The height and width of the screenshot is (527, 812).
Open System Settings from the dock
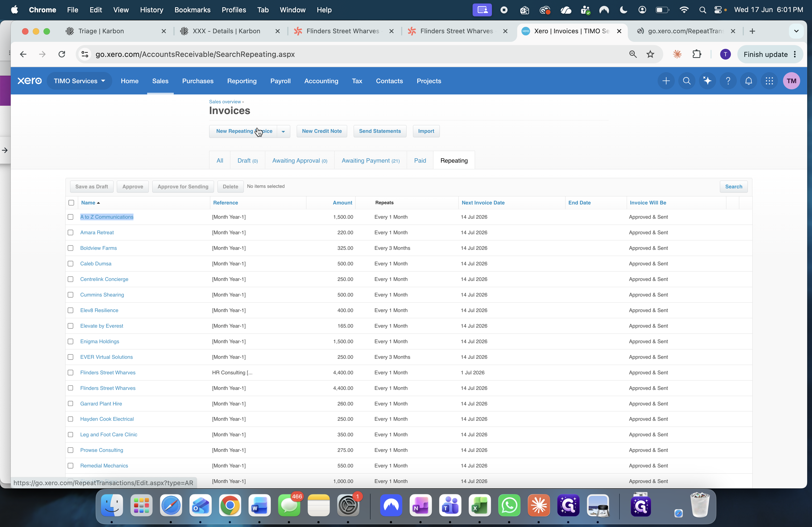(x=348, y=505)
